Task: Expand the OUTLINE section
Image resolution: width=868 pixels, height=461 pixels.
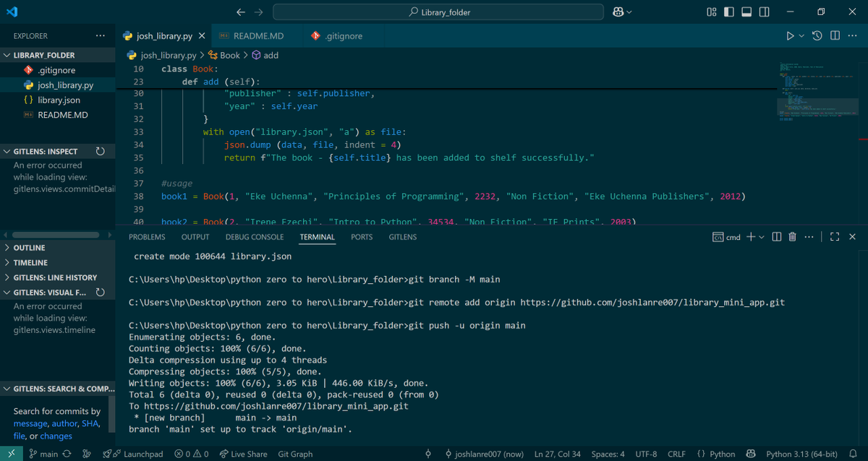Action: pos(58,248)
